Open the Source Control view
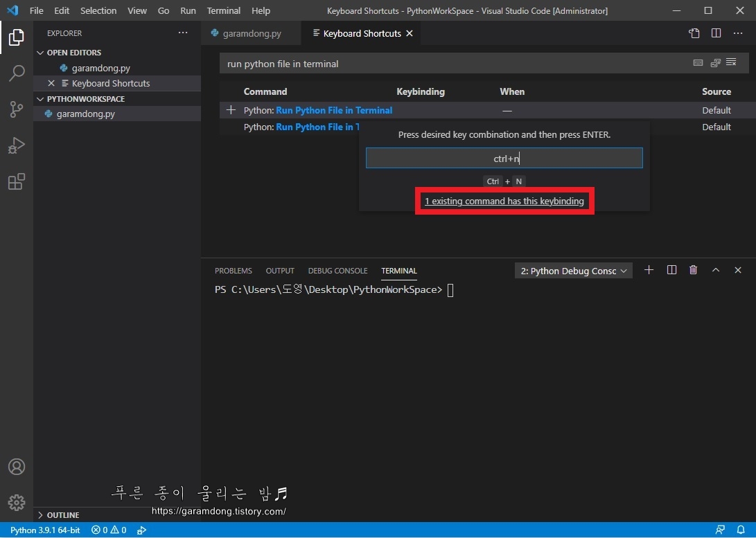Viewport: 756px width, 538px height. [x=17, y=109]
